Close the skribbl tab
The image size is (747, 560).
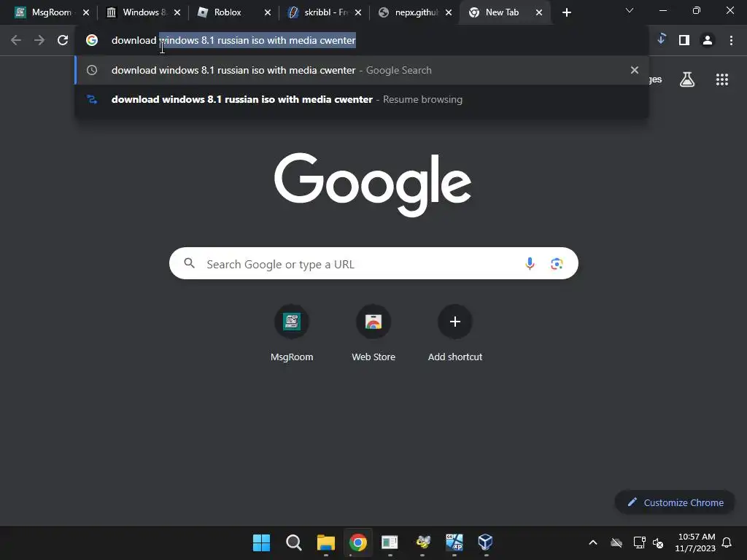tap(357, 12)
